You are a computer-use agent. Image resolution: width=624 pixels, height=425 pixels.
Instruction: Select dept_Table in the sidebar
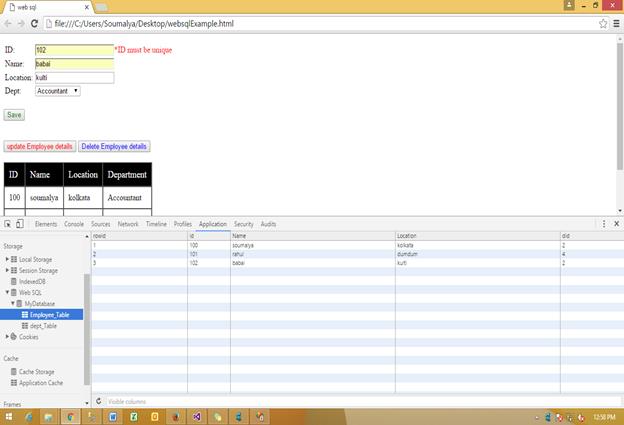[x=43, y=326]
